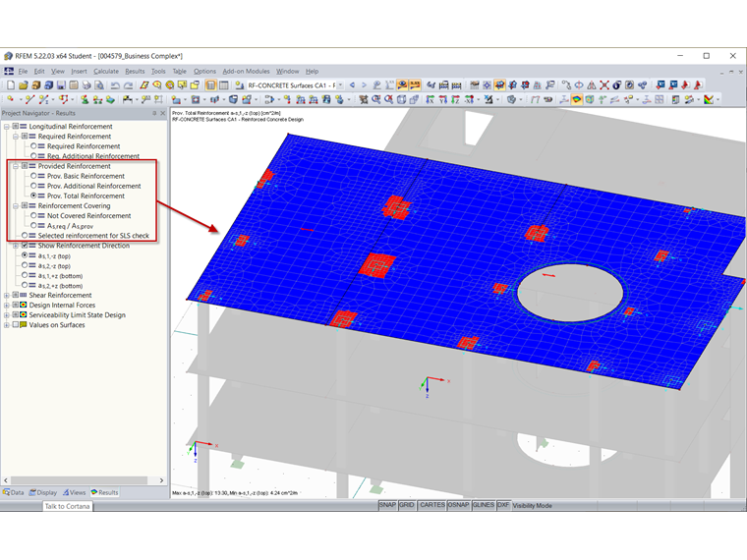Go to the next load case arrow
The image size is (747, 560).
364,84
